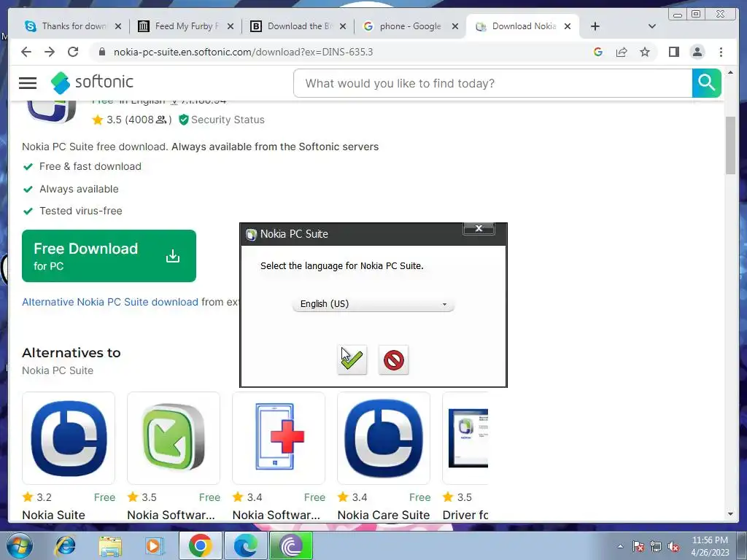Show hidden system tray icons
Viewport: 747px width, 560px height.
[620, 546]
